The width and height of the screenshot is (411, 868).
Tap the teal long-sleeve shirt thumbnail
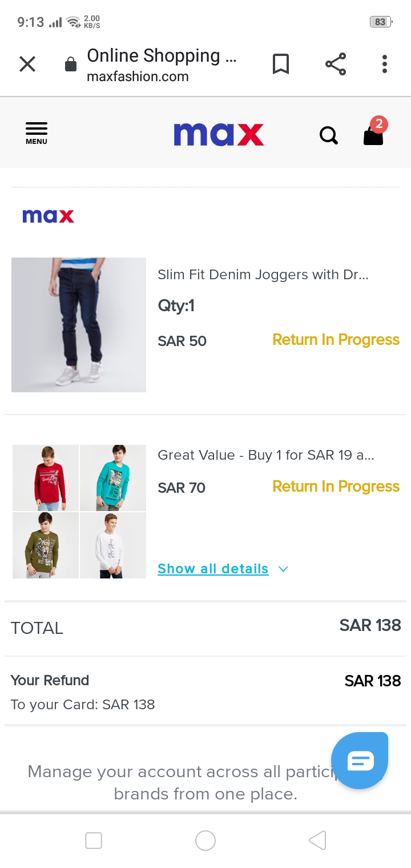click(113, 478)
